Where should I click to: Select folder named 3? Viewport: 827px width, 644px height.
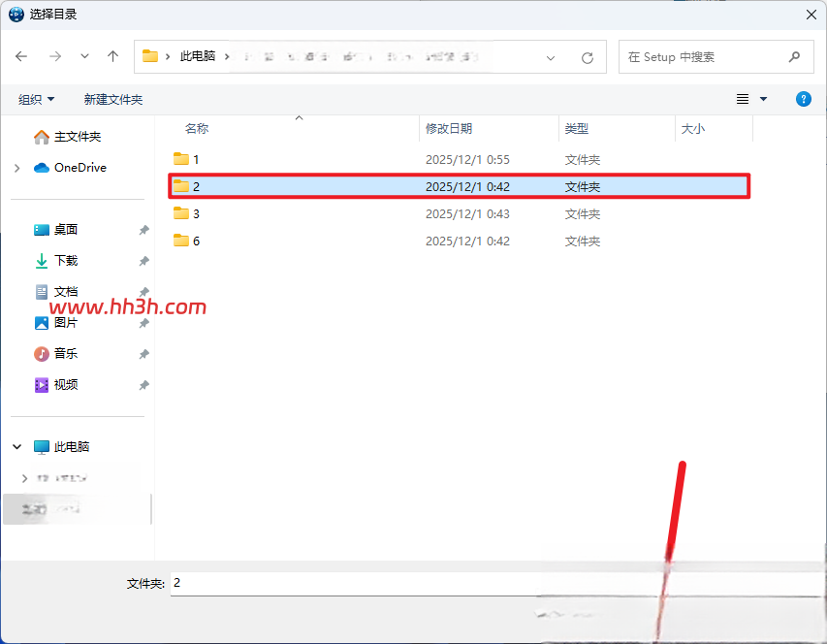tap(460, 213)
